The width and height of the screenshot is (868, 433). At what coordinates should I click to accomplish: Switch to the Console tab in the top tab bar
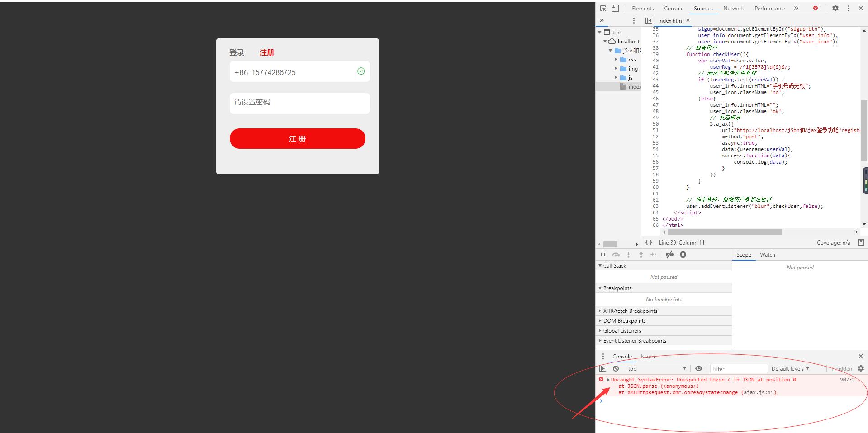pos(674,8)
